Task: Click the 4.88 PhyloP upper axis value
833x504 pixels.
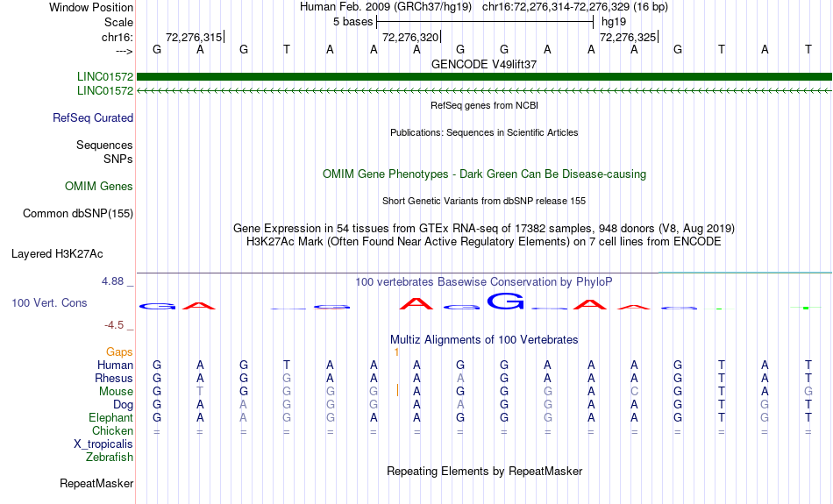Action: click(112, 281)
